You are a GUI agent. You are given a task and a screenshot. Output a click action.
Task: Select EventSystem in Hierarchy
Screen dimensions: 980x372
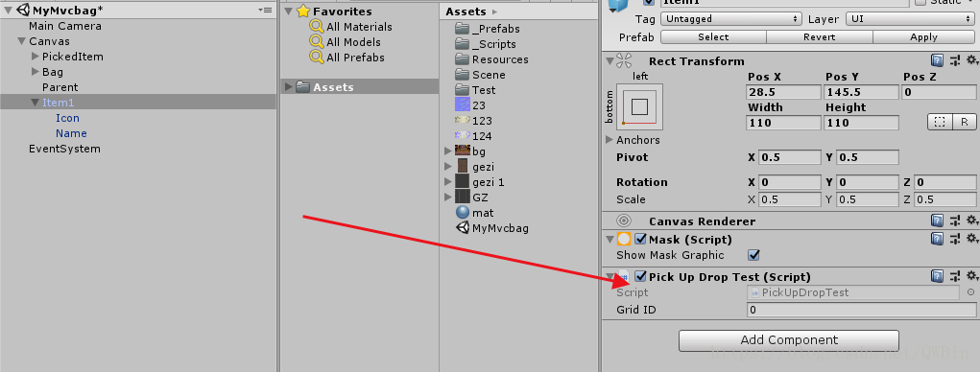pyautogui.click(x=64, y=149)
